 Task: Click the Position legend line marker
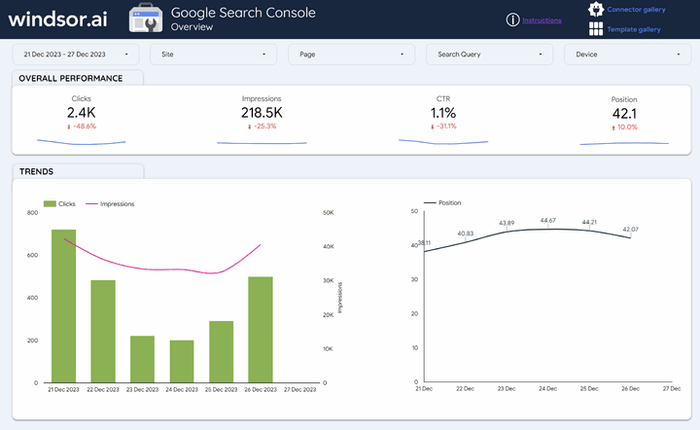[x=429, y=203]
